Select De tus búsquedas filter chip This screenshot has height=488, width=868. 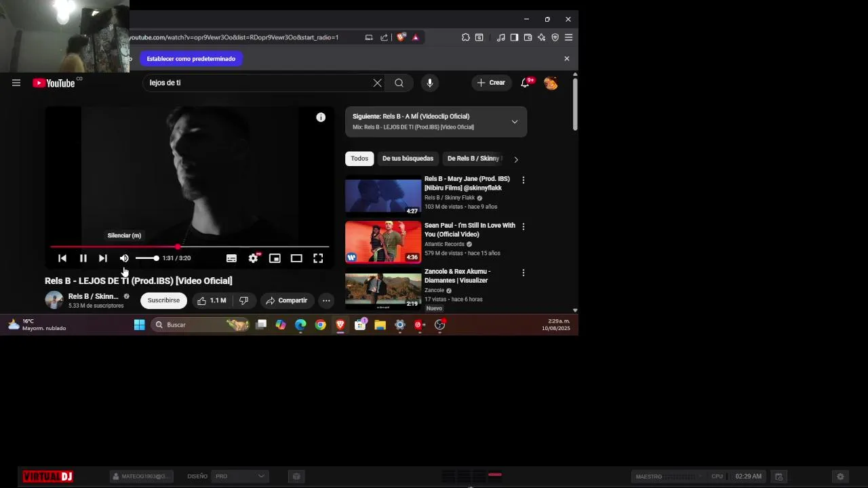(408, 159)
